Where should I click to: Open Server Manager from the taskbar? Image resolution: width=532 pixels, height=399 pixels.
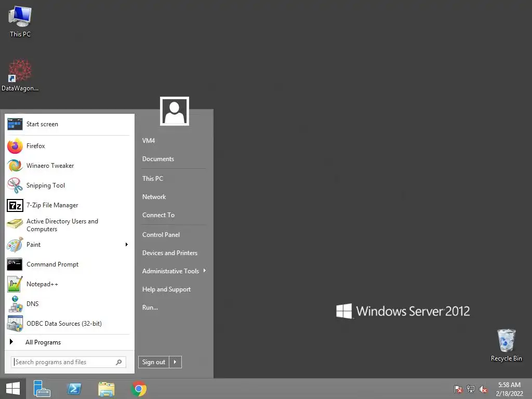[x=42, y=389]
